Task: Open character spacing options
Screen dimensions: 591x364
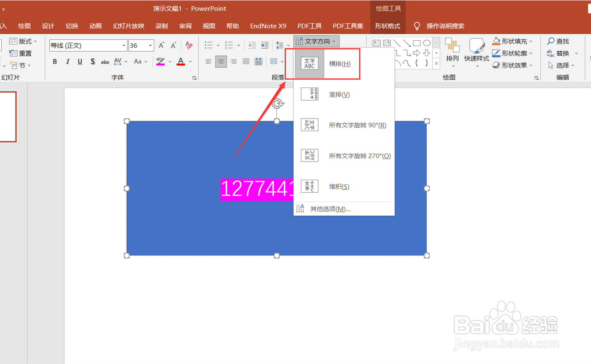Action: [120, 62]
